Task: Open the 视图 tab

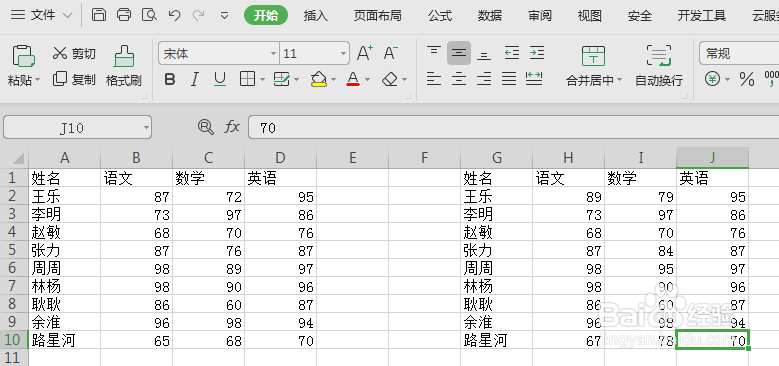Action: [x=589, y=16]
